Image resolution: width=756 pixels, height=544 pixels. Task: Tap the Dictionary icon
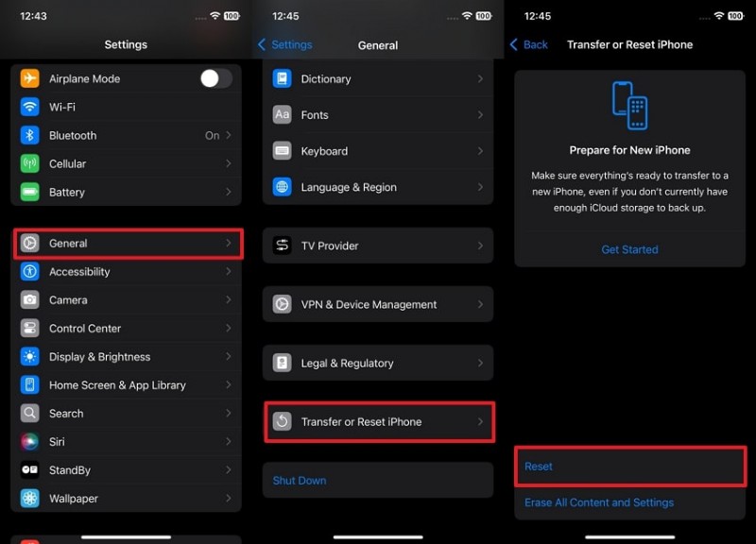coord(282,78)
